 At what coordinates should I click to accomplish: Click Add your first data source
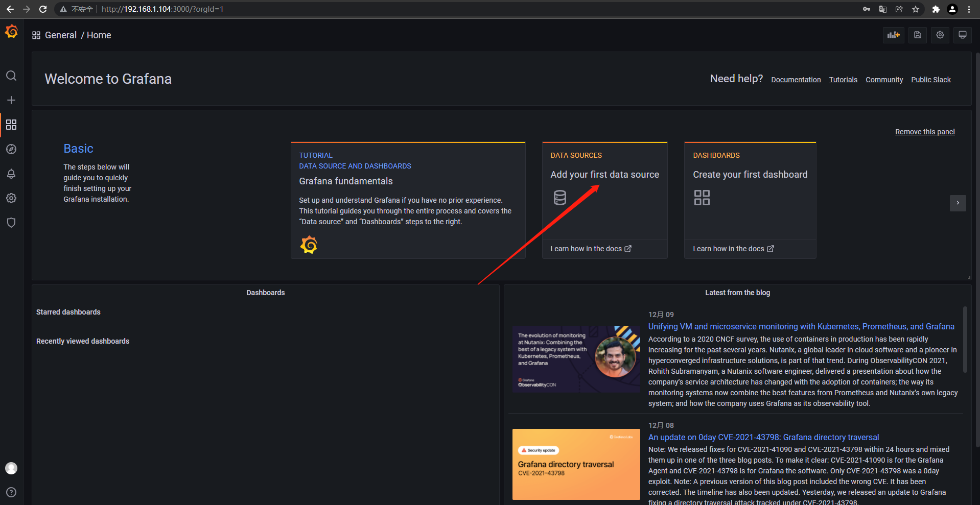point(605,175)
